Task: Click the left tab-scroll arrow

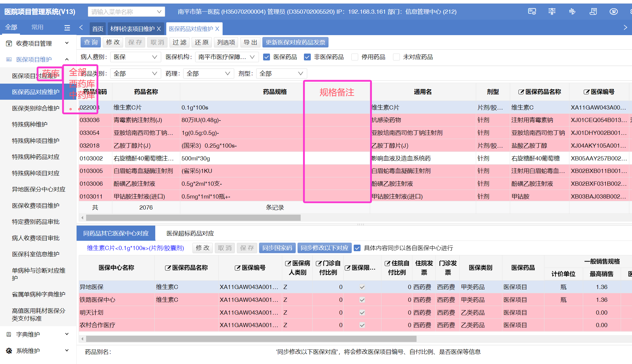Action: click(x=81, y=28)
